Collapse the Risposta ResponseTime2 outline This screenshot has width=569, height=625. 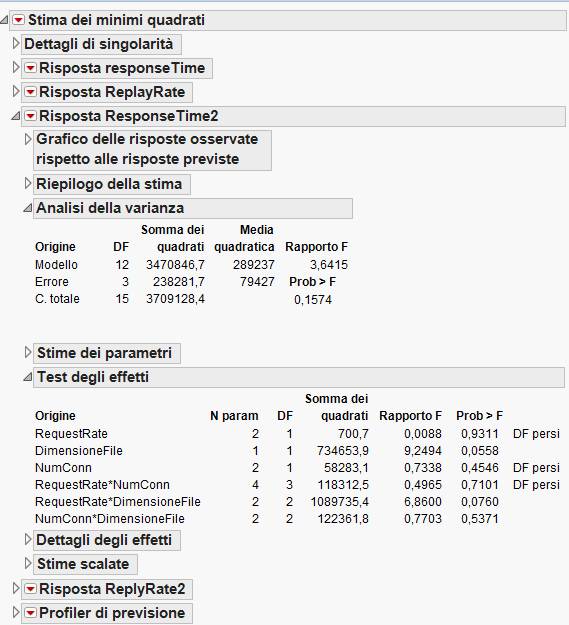(16, 116)
